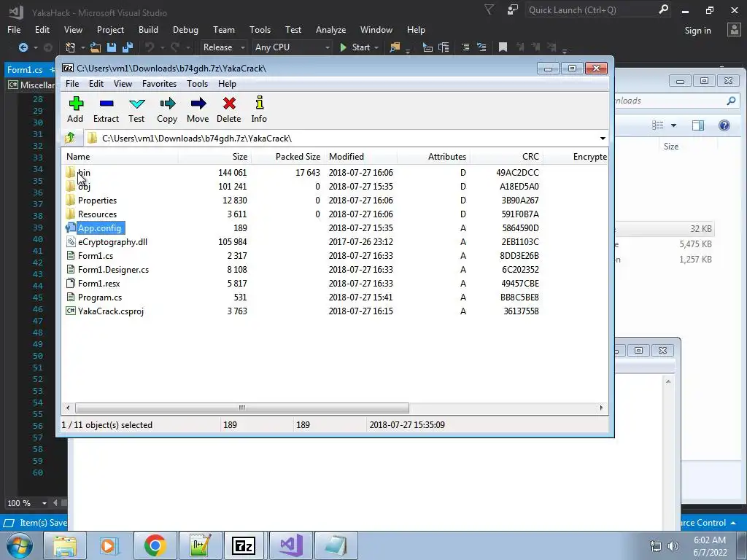747x560 pixels.
Task: Open the Start debug target dropdown arrow
Action: click(376, 47)
